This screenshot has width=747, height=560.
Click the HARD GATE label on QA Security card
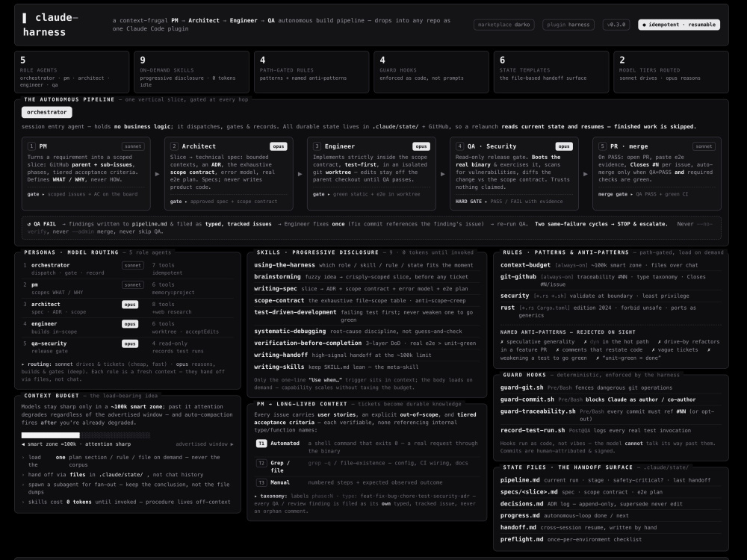(469, 202)
